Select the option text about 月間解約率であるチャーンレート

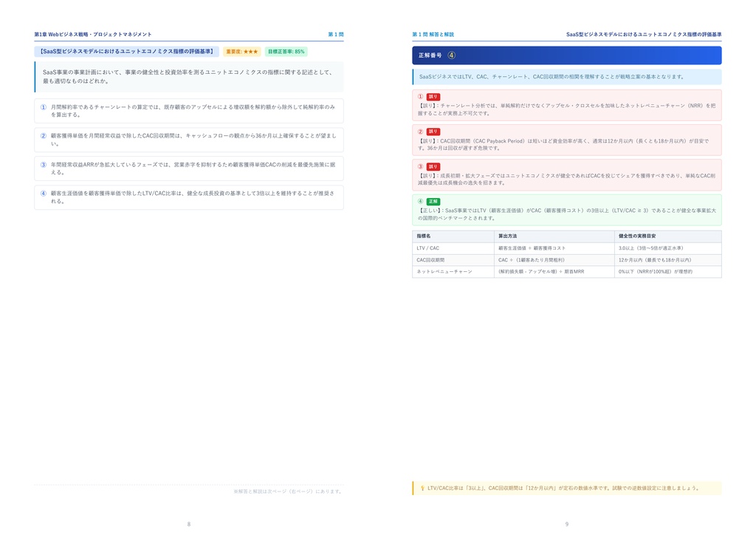[x=193, y=111]
